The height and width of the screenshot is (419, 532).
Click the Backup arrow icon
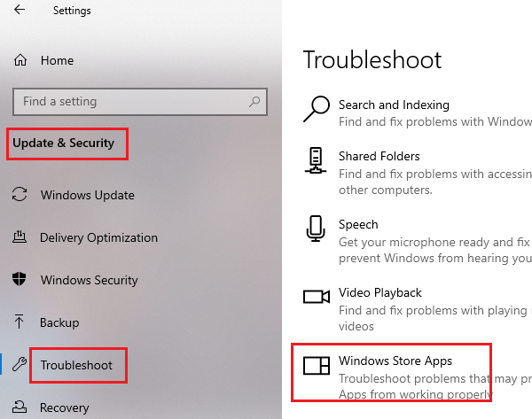[20, 322]
